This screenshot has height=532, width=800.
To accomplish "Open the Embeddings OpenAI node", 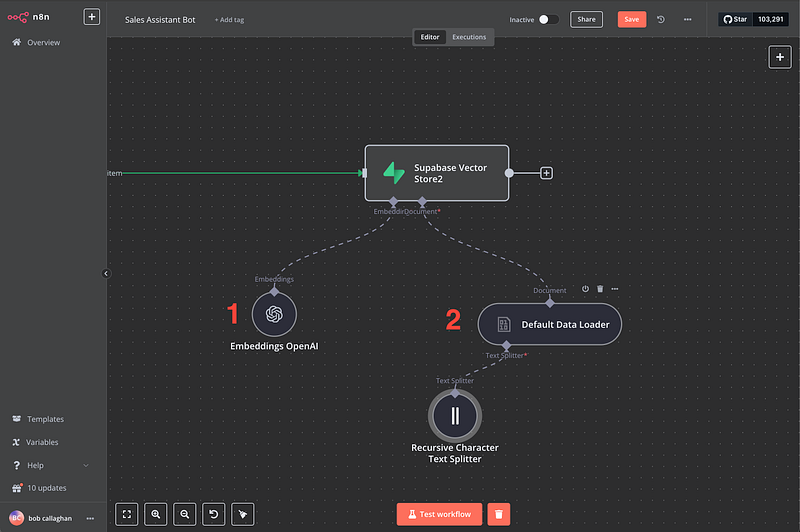I will coord(274,315).
